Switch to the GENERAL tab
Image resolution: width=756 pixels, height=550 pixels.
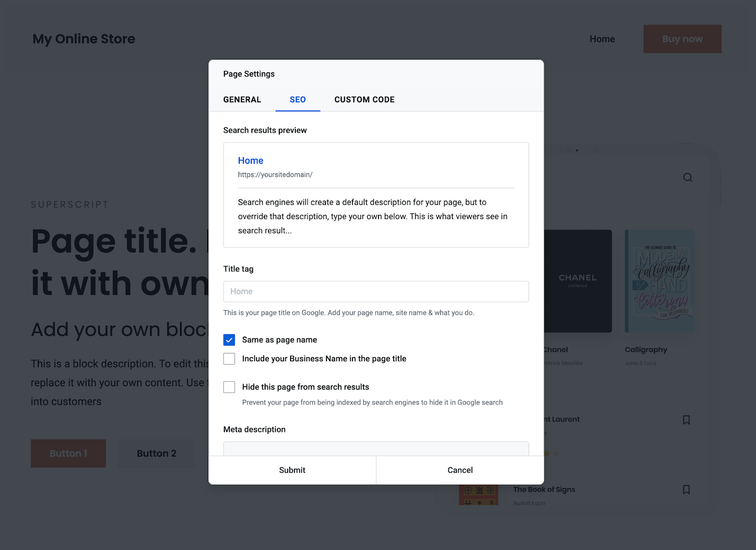pyautogui.click(x=242, y=100)
